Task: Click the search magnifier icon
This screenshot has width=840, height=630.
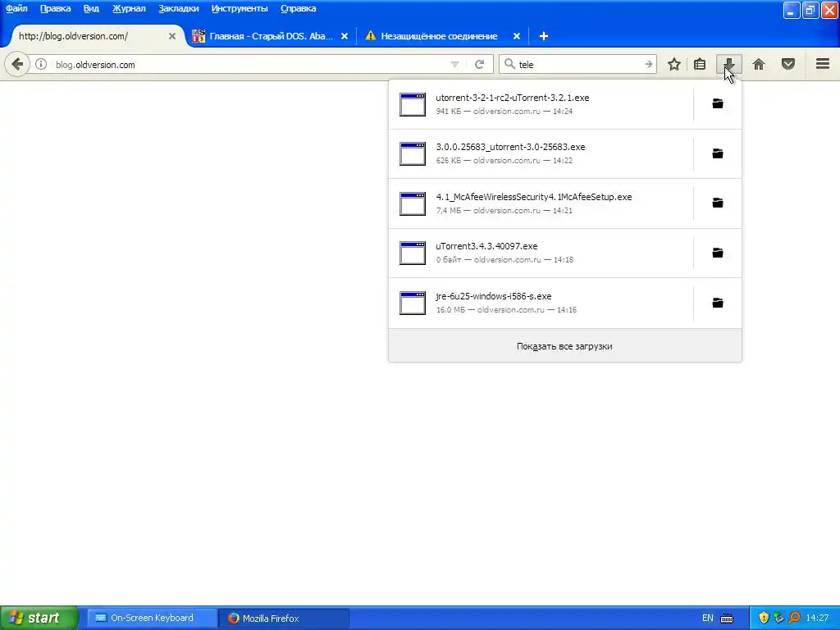Action: [509, 64]
